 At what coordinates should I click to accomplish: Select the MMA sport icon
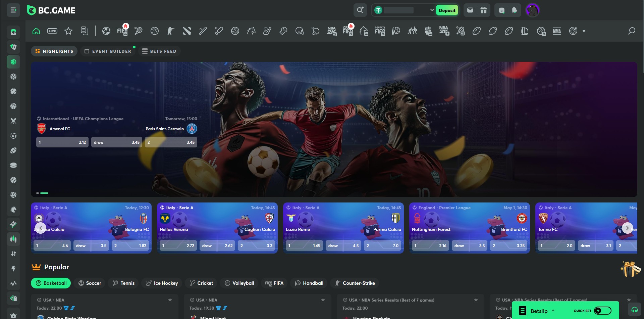point(557,31)
